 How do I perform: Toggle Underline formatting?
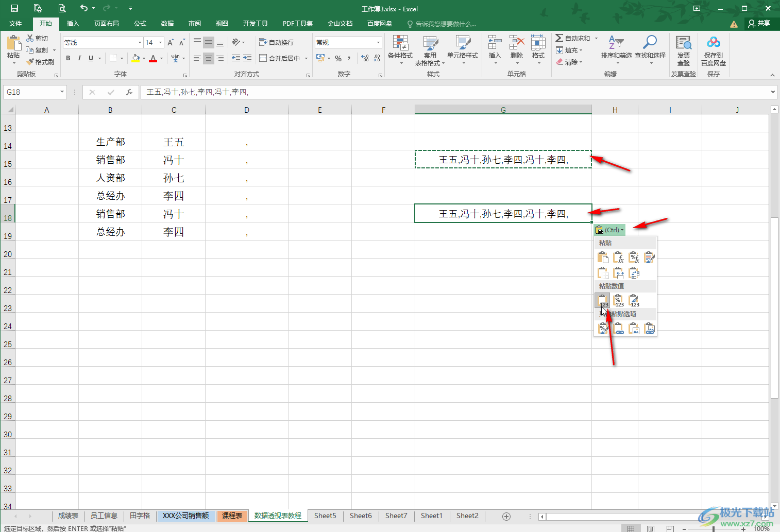coord(91,58)
